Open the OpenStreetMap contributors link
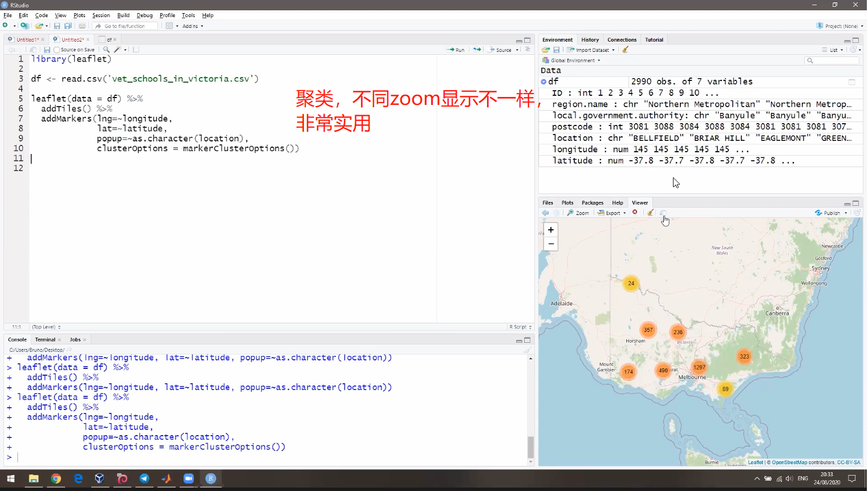 (x=789, y=462)
